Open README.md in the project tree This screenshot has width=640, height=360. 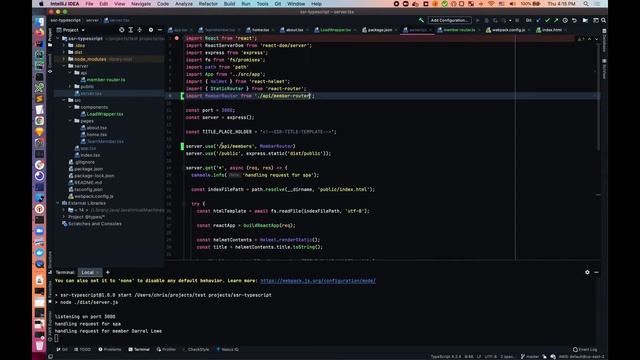(85, 182)
